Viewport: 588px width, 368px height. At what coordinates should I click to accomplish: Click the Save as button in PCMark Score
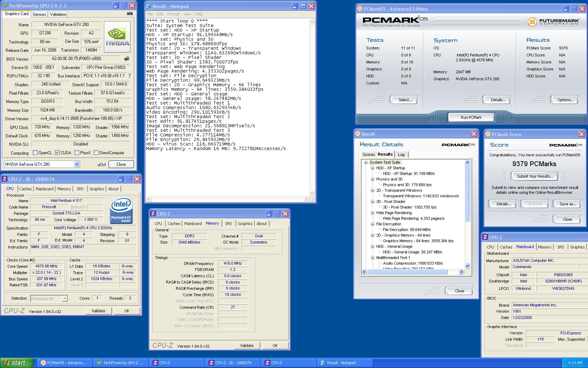tap(568, 204)
